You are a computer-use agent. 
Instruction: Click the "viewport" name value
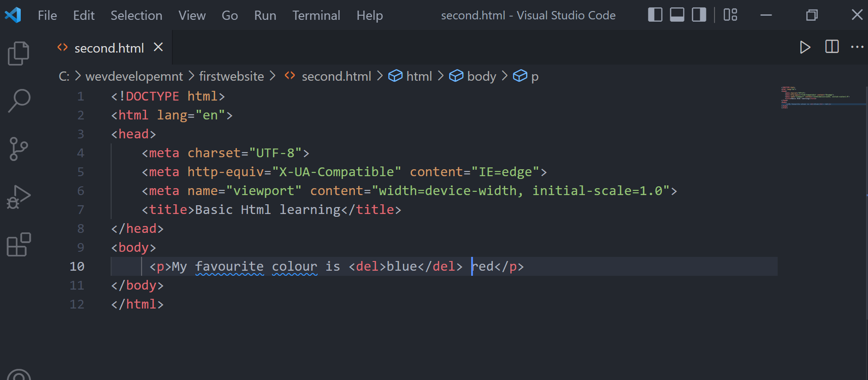(264, 191)
